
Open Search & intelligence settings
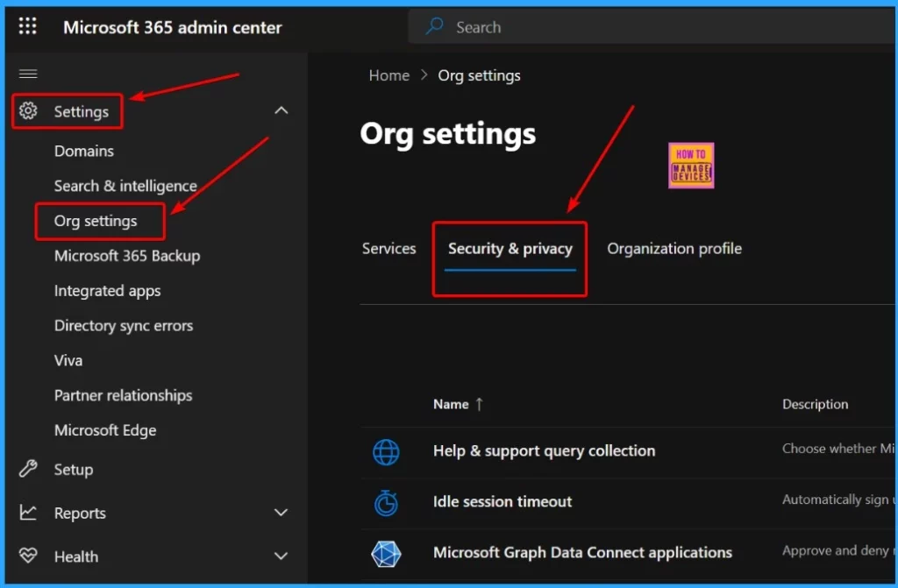pyautogui.click(x=125, y=186)
